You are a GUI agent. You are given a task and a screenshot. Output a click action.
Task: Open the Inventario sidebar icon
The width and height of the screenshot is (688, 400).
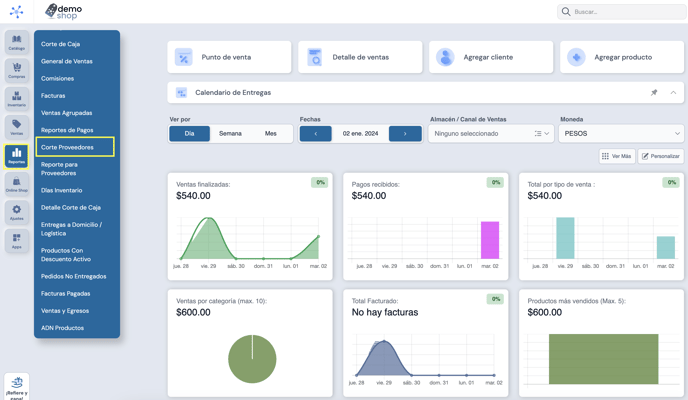pos(17,99)
